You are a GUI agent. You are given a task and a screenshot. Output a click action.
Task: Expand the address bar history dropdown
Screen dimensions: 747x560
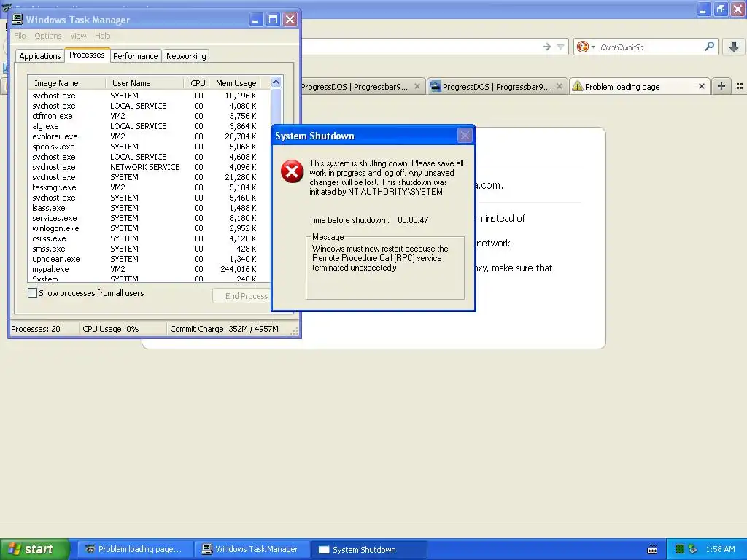pos(561,47)
